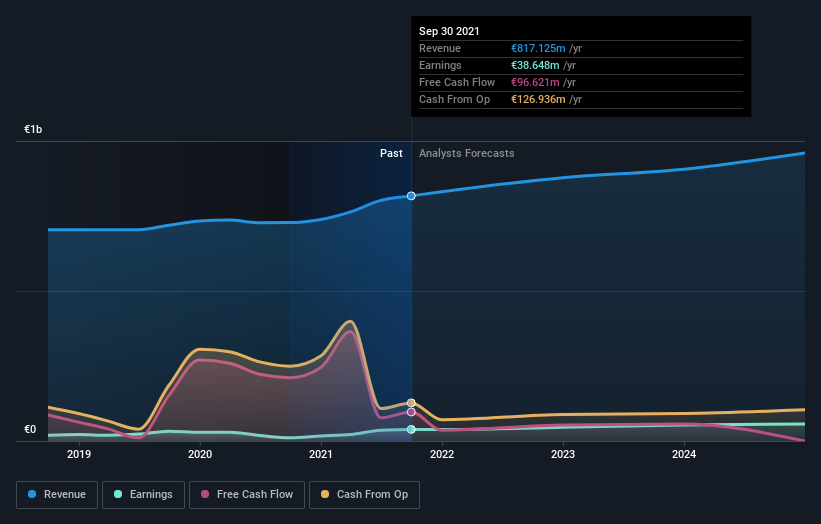
Task: Click the 'Sep 30 2021' tooltip date
Action: click(449, 31)
